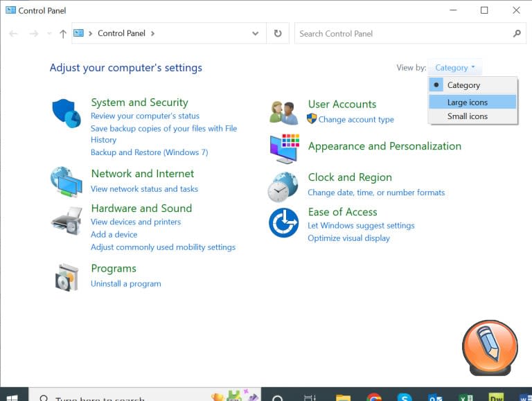Viewport: 532px width, 401px height.
Task: Open Google Chrome from the taskbar
Action: [x=373, y=398]
